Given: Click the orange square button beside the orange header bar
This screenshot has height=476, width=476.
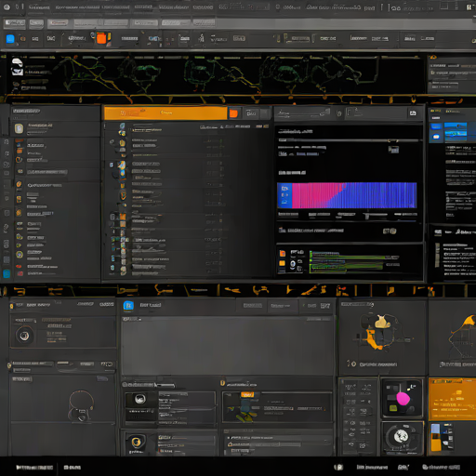Looking at the screenshot, I should [233, 113].
